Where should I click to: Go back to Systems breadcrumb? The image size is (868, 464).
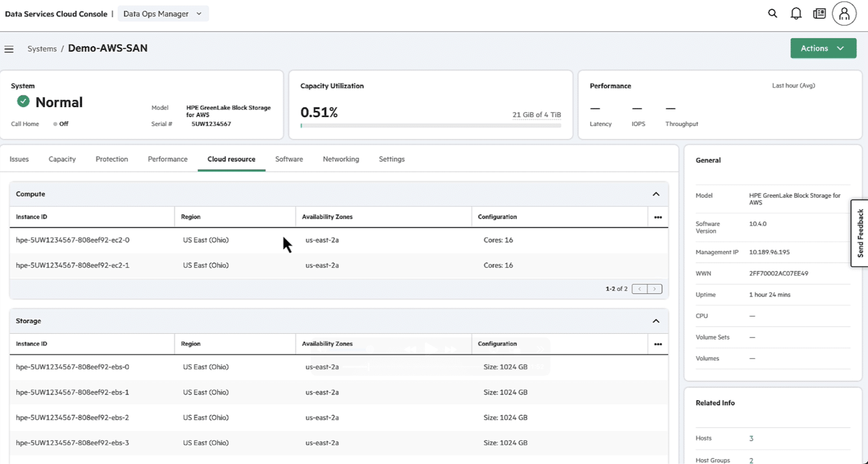42,49
